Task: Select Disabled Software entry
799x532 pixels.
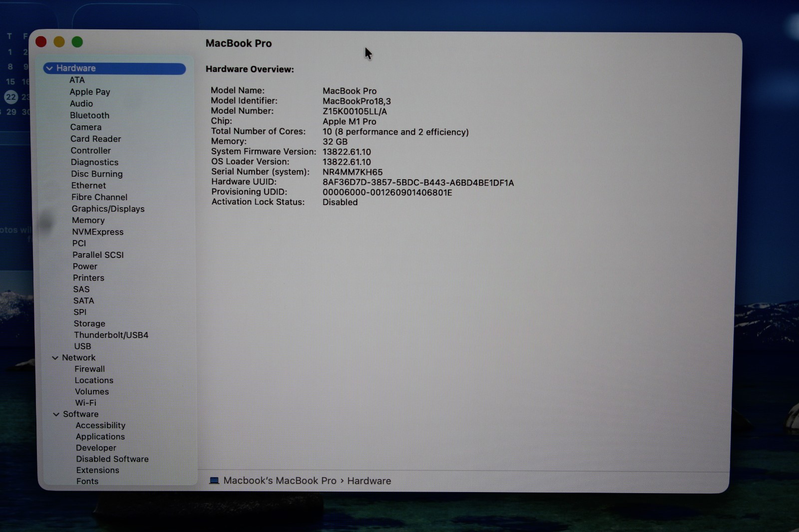Action: coord(112,459)
